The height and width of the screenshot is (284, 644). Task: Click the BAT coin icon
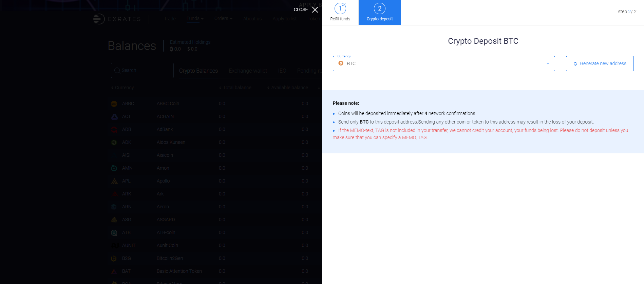[114, 271]
